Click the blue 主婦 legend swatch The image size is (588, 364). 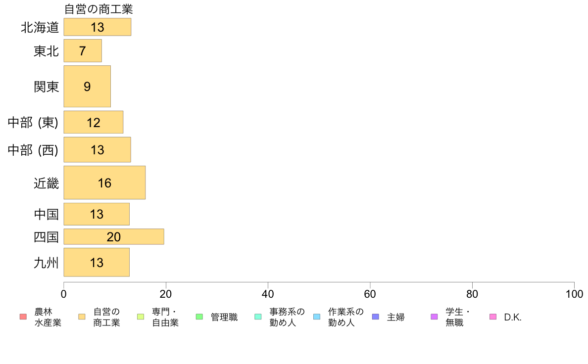pos(376,317)
